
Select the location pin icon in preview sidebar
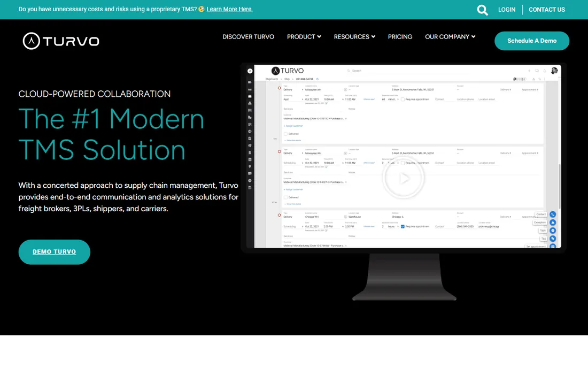[250, 166]
